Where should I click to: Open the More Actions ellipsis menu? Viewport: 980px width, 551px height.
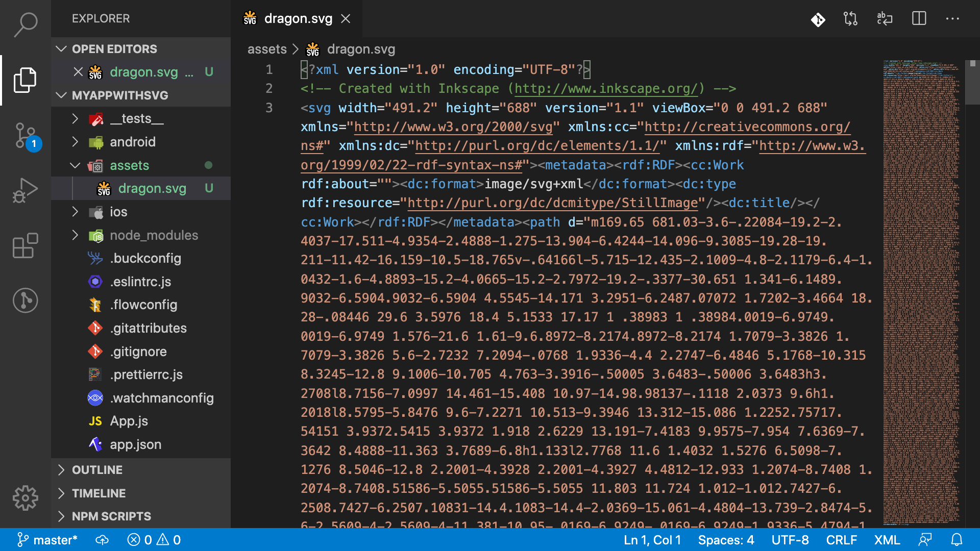tap(952, 19)
